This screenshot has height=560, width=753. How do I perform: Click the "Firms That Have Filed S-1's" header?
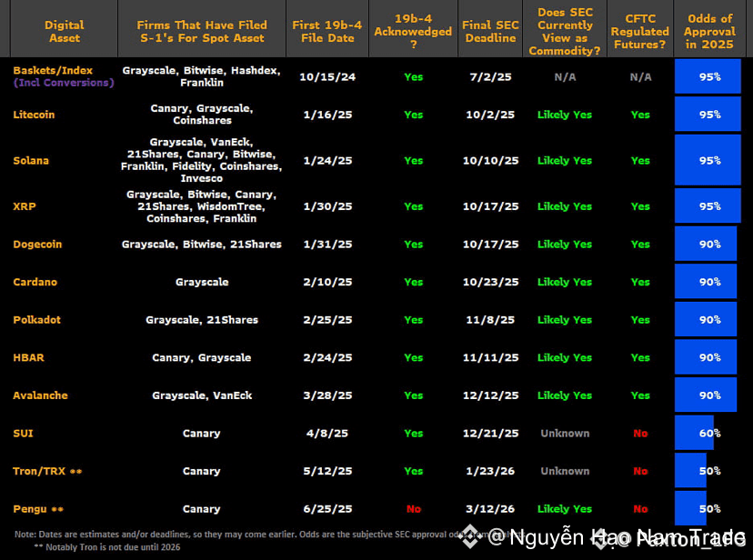pos(202,31)
